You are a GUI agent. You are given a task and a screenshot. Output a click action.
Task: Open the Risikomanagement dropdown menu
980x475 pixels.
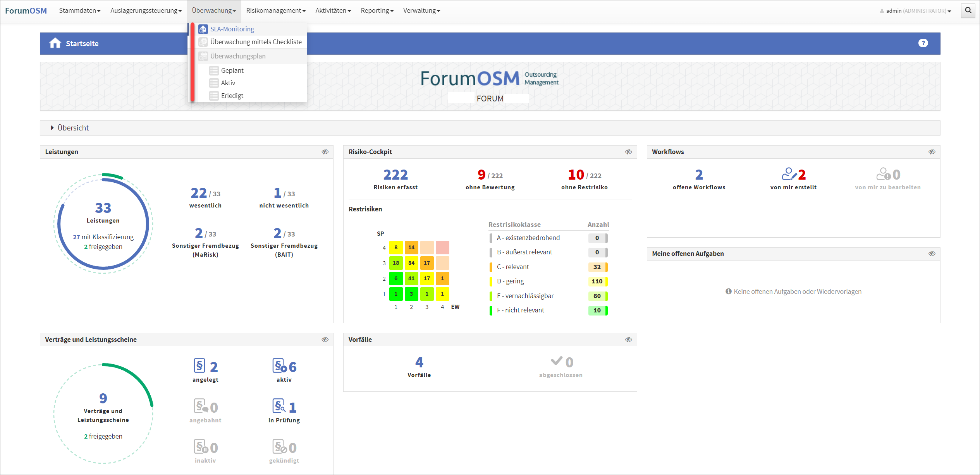click(275, 10)
